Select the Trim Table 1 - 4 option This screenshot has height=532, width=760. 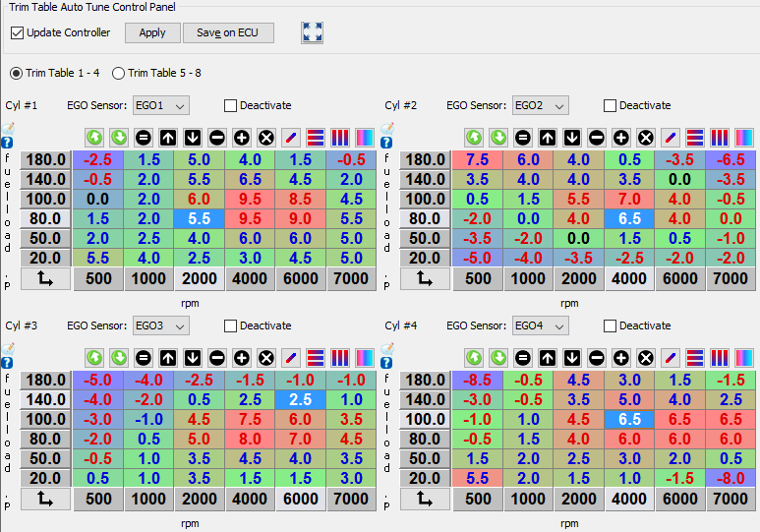pos(17,73)
